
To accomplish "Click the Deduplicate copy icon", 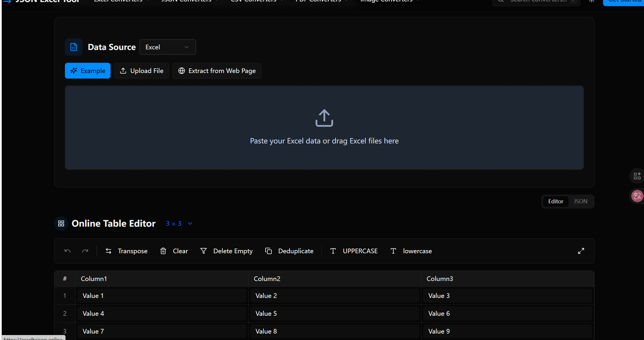I will coord(268,251).
